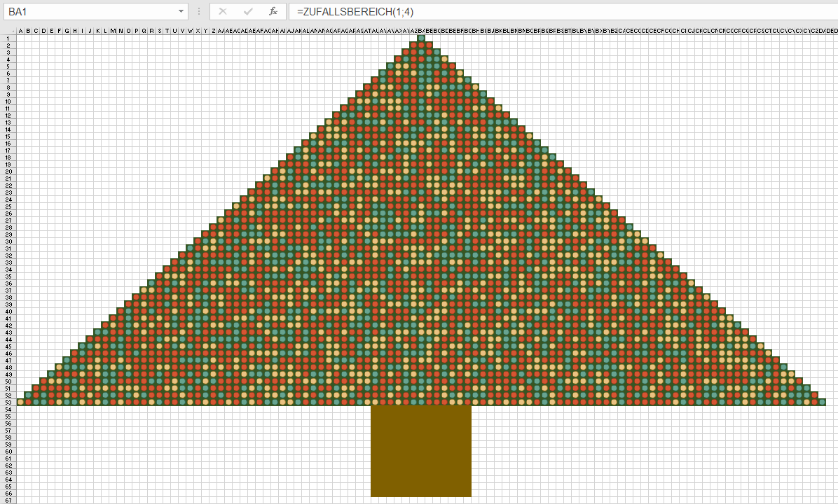838x504 pixels.
Task: Click the Enter checkmark icon in formula bar
Action: (248, 12)
